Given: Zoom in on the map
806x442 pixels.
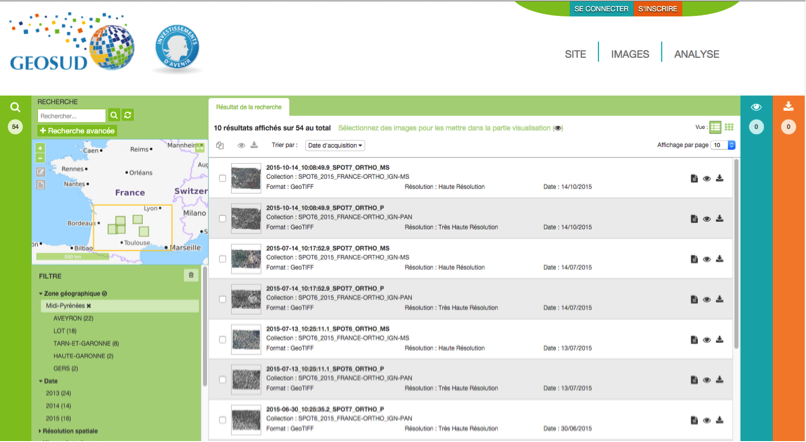Looking at the screenshot, I should [41, 148].
